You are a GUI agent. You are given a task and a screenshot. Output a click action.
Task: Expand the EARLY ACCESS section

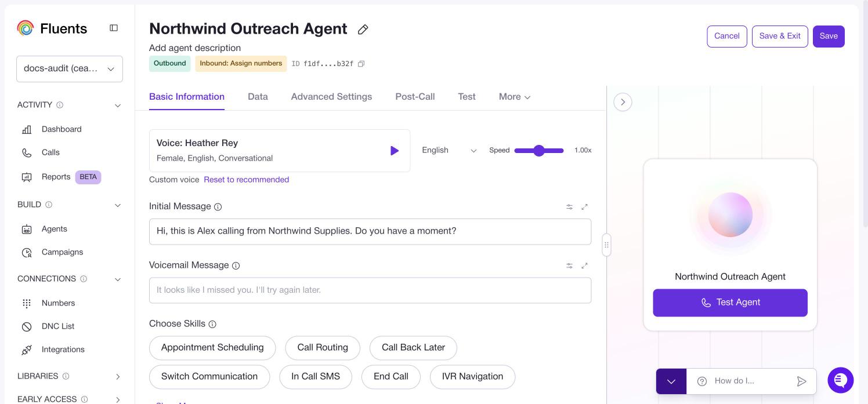click(x=118, y=399)
